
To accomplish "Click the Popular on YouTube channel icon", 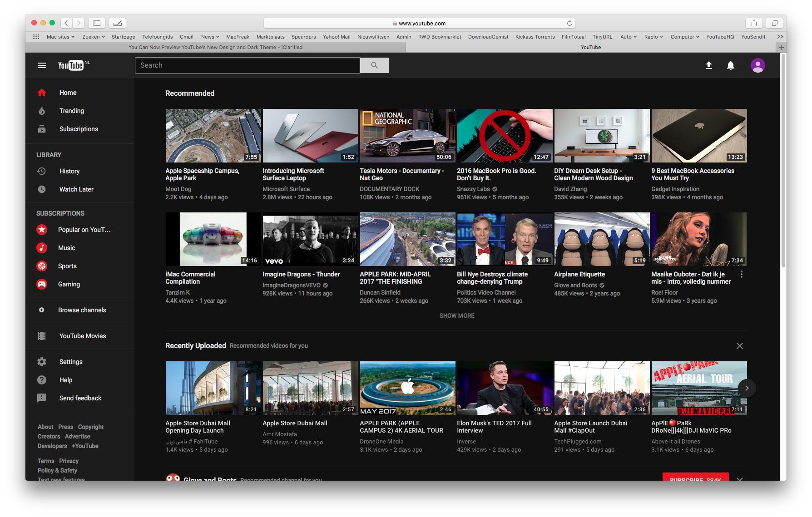I will (42, 230).
